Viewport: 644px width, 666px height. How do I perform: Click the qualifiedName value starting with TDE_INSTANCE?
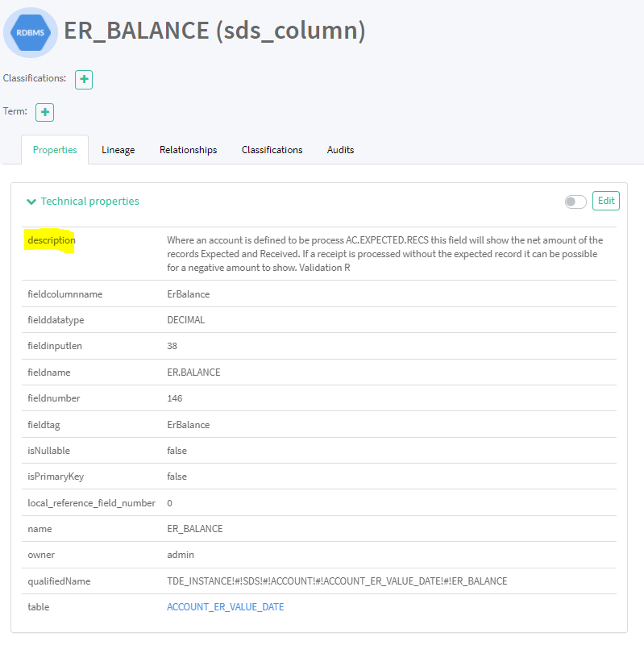click(337, 581)
